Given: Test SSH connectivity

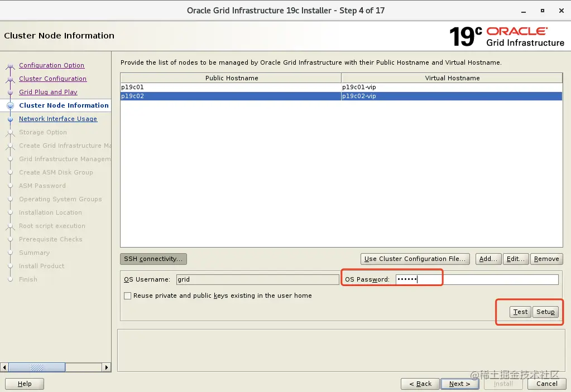Looking at the screenshot, I should pyautogui.click(x=520, y=312).
